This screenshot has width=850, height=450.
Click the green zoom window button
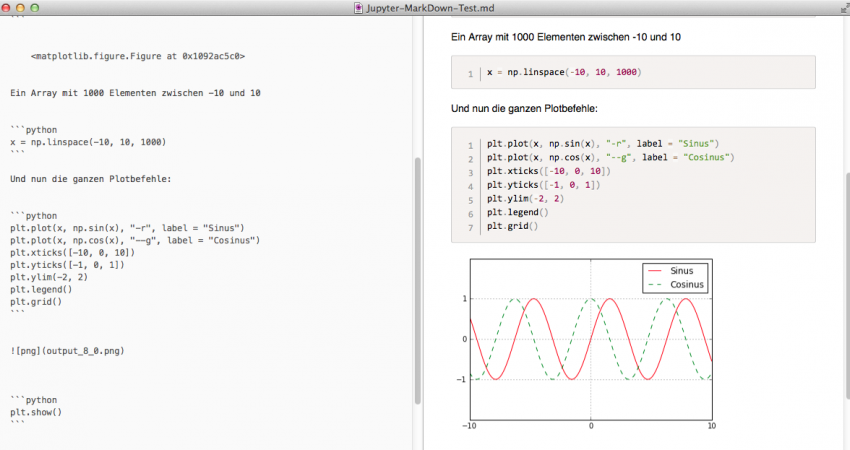(x=35, y=8)
